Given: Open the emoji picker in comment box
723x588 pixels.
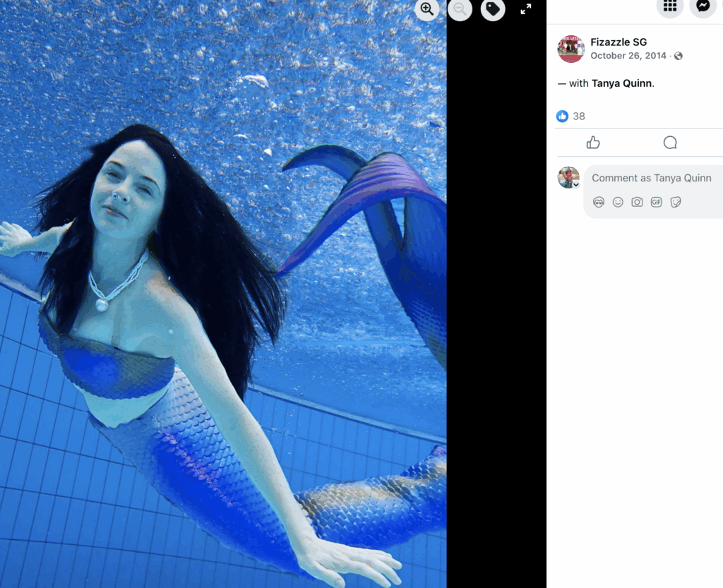Looking at the screenshot, I should click(618, 203).
